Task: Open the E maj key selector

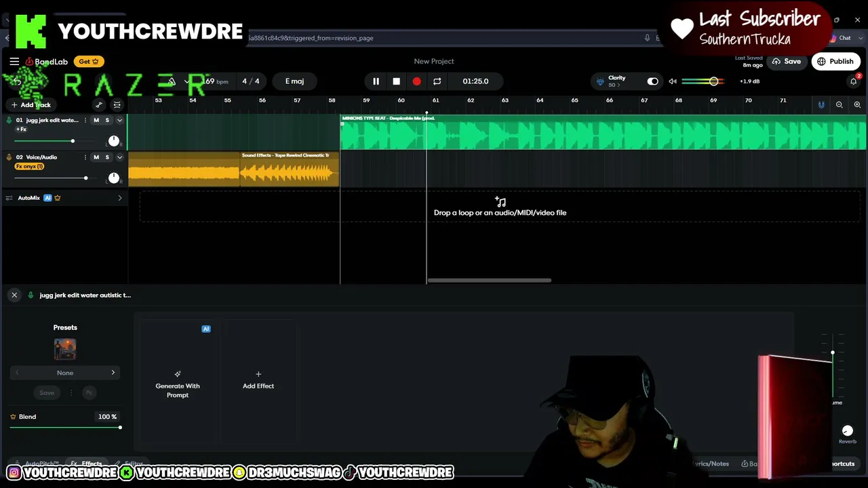Action: tap(294, 81)
